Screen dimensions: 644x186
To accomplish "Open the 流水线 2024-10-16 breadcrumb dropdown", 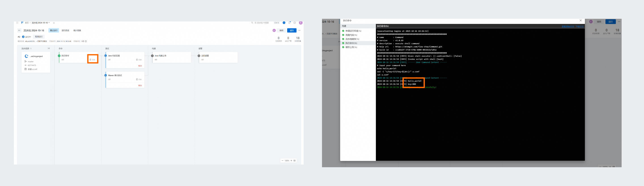I will click(41, 23).
